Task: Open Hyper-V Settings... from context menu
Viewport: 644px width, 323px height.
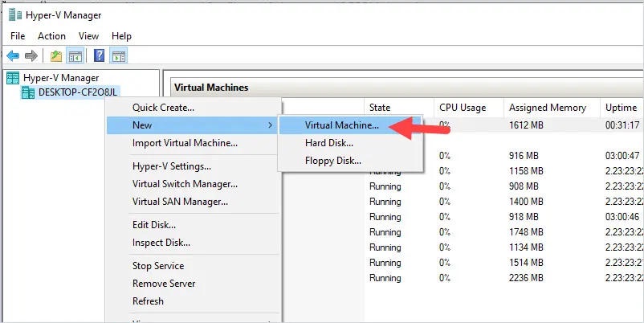Action: (193, 166)
